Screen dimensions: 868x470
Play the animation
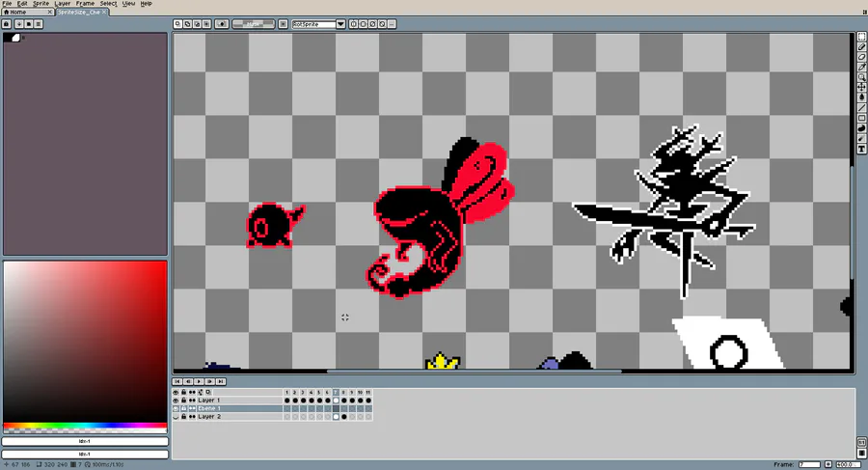199,381
